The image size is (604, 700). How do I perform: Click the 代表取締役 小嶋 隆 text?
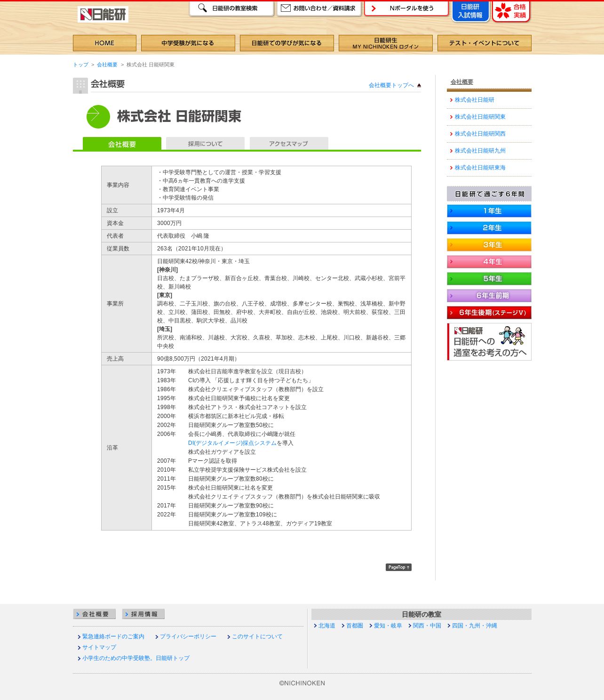pyautogui.click(x=183, y=236)
